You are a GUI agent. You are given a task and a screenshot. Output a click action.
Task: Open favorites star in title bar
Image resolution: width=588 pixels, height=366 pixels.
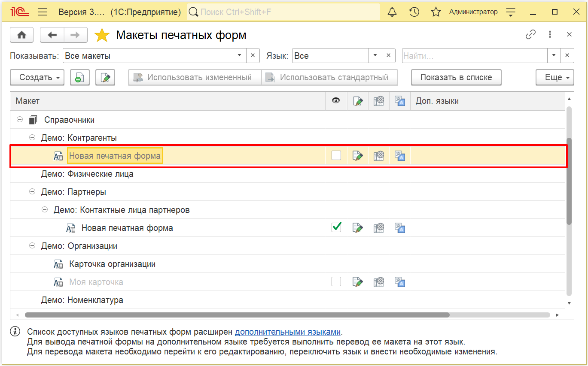click(436, 12)
